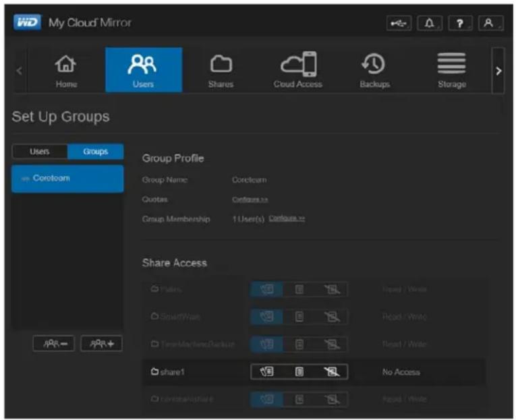Click the Group Name value 'Coreteam'

click(250, 180)
